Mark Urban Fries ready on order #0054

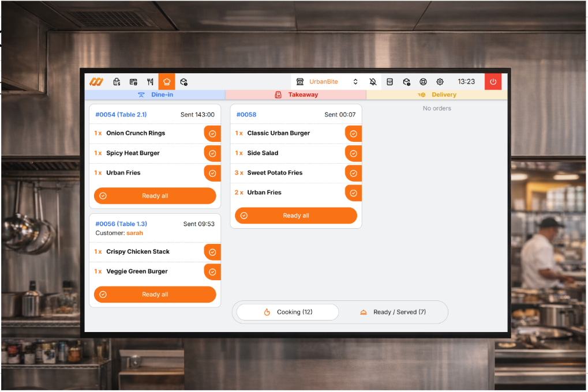pyautogui.click(x=212, y=173)
